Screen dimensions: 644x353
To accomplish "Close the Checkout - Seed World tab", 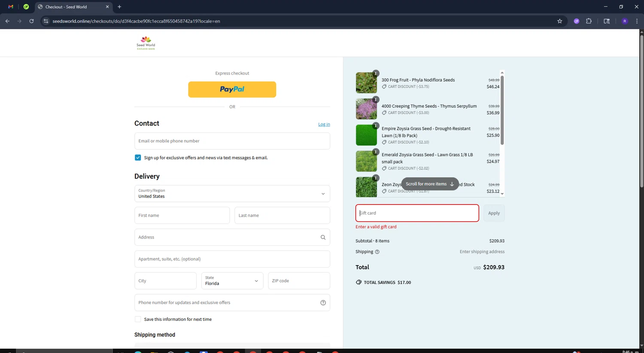I will pyautogui.click(x=107, y=7).
